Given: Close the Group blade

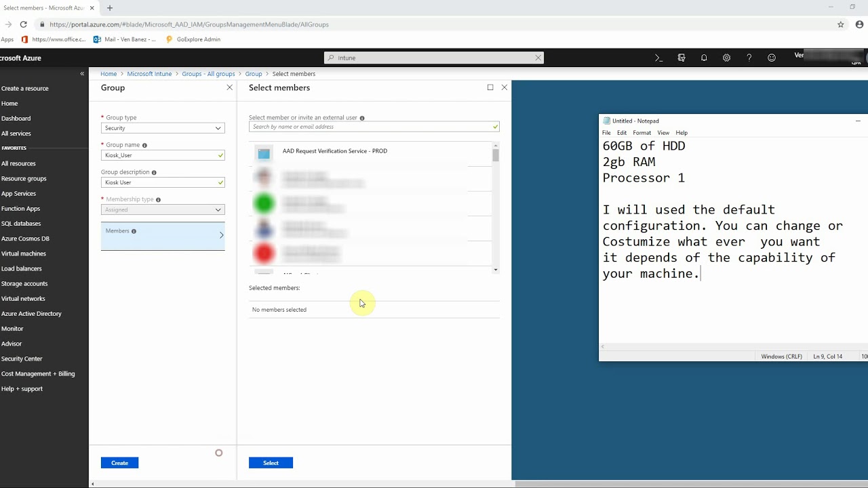Looking at the screenshot, I should (229, 87).
